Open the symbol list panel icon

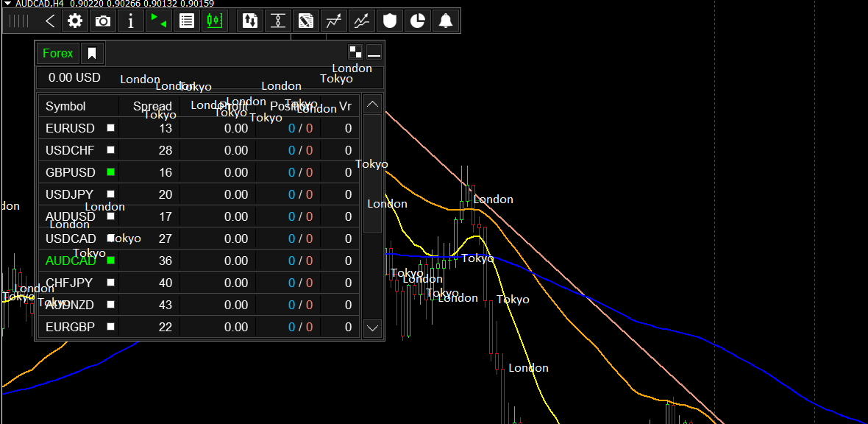tap(187, 21)
